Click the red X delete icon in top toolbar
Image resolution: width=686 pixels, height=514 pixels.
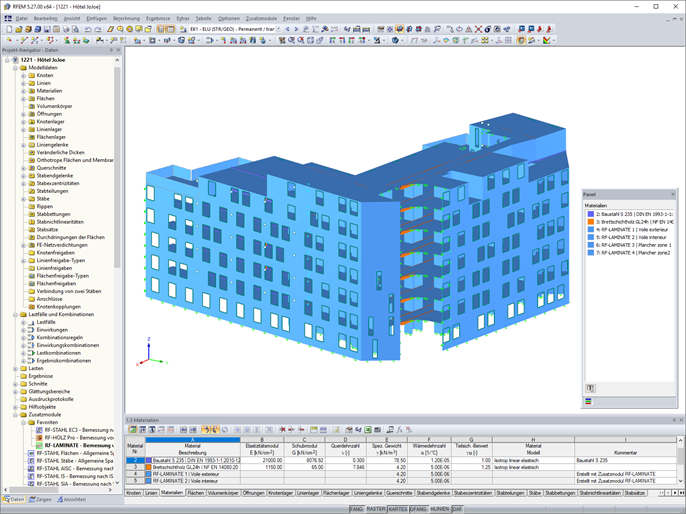coord(478,29)
